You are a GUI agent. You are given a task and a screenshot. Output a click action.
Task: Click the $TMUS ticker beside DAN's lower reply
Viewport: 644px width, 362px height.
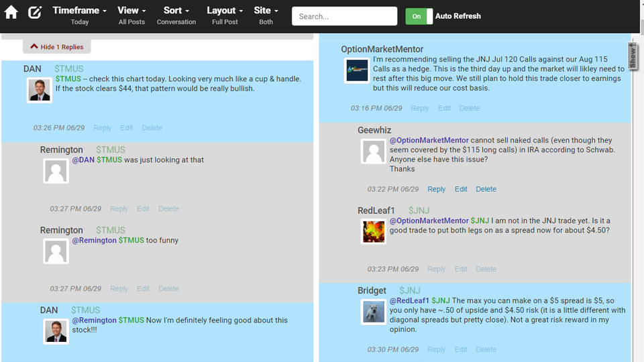click(x=85, y=310)
